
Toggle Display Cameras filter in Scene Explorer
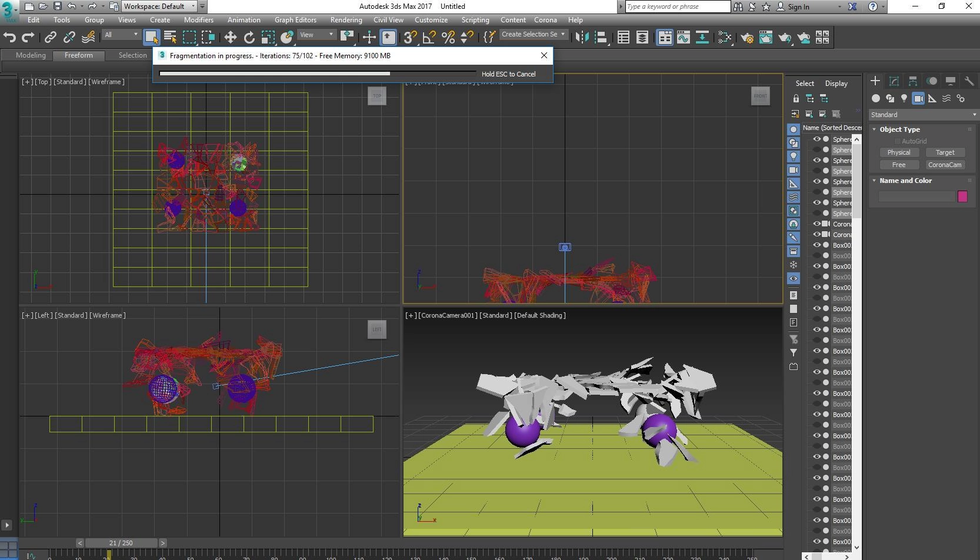click(x=794, y=170)
